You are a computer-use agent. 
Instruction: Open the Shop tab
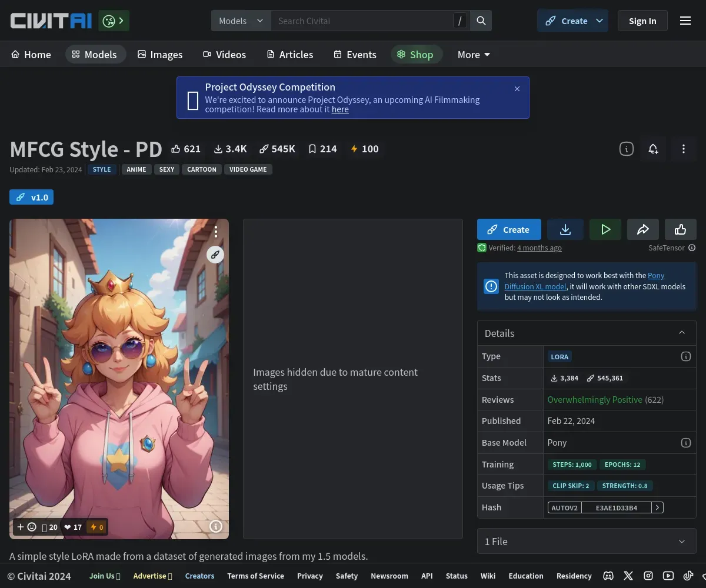pos(415,55)
